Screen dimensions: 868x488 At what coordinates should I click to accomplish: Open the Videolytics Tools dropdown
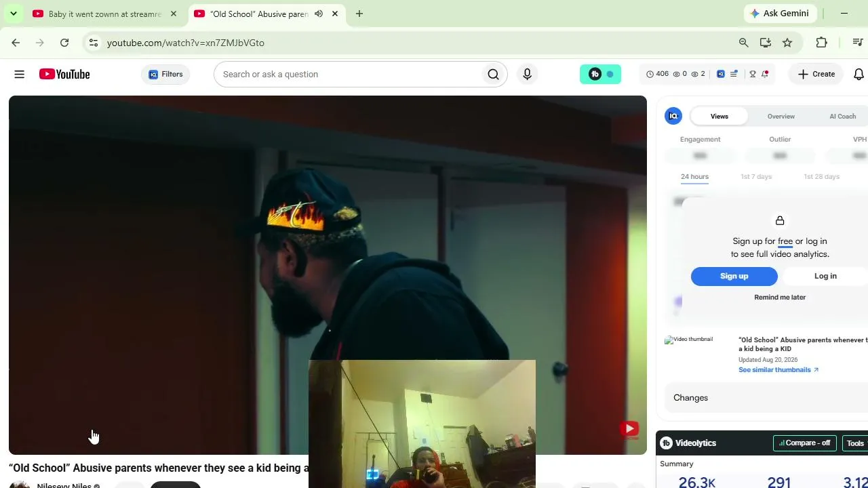tap(855, 443)
